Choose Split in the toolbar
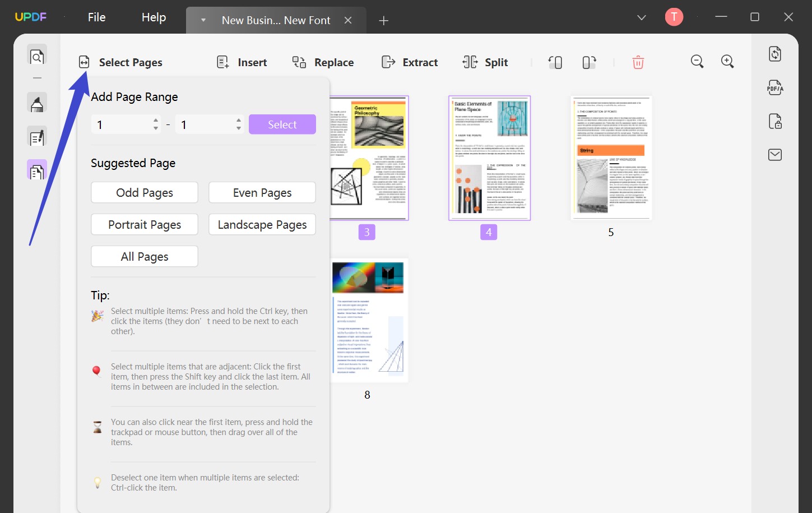Screen dimensions: 812x513 point(497,62)
